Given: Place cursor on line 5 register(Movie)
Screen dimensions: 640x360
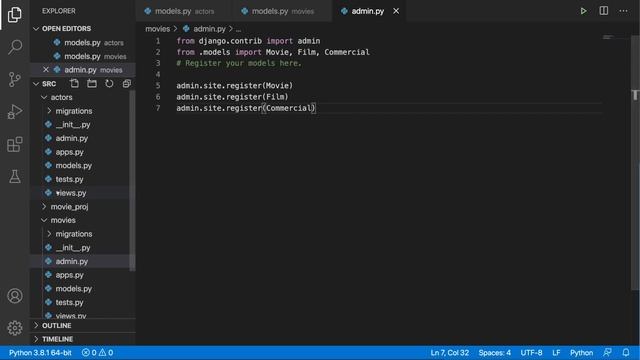Looking at the screenshot, I should pos(234,86).
